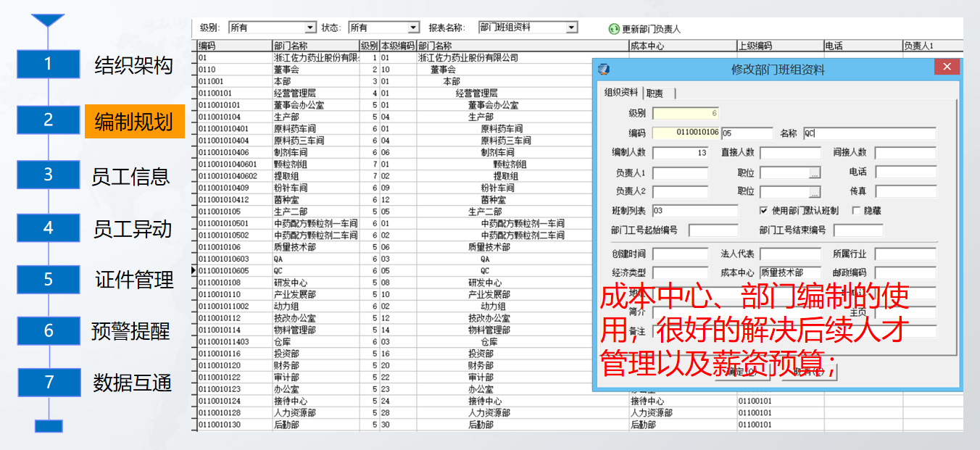Viewport: 980px width, 450px height.
Task: Expand the 报表名称 dropdown
Action: pos(571,28)
